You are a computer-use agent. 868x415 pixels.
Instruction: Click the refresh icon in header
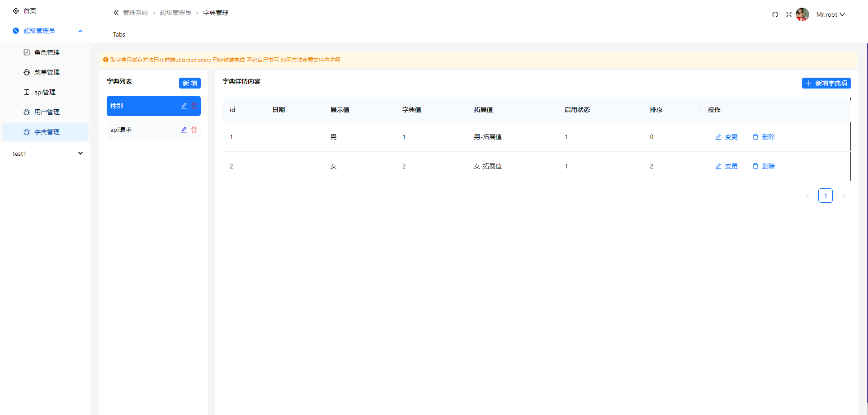[x=775, y=14]
